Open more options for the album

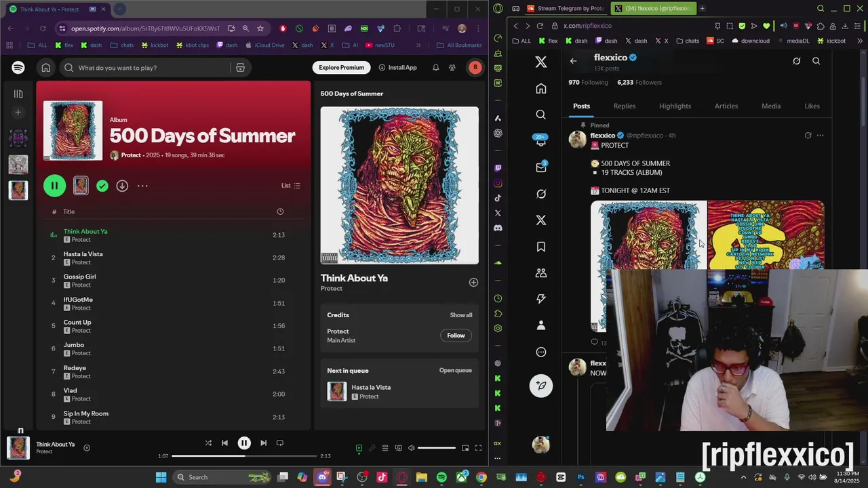[142, 186]
